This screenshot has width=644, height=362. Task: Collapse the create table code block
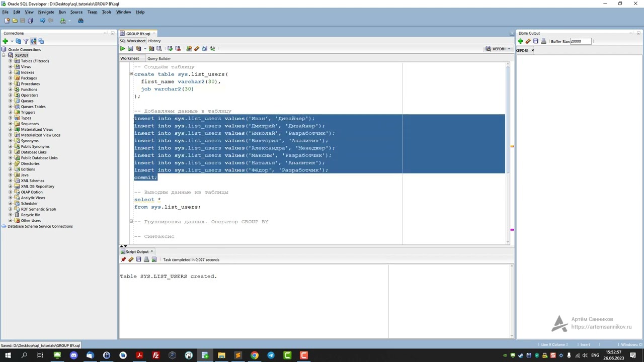tap(131, 74)
